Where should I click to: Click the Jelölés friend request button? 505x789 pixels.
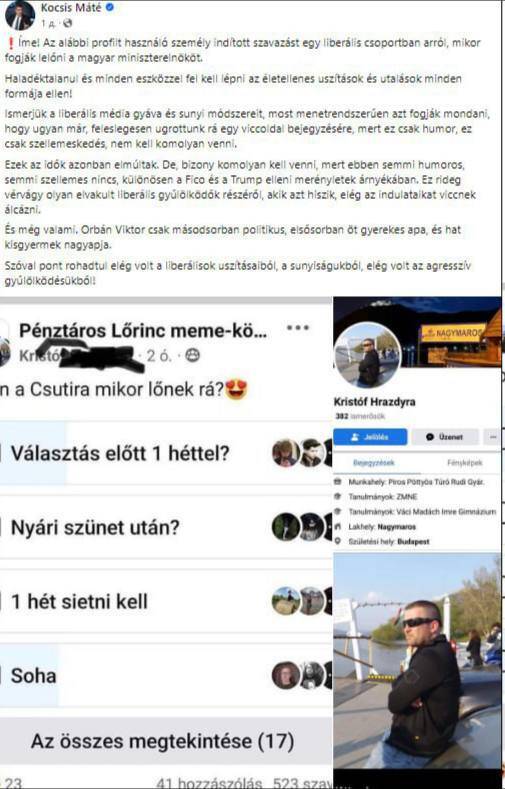pyautogui.click(x=370, y=437)
